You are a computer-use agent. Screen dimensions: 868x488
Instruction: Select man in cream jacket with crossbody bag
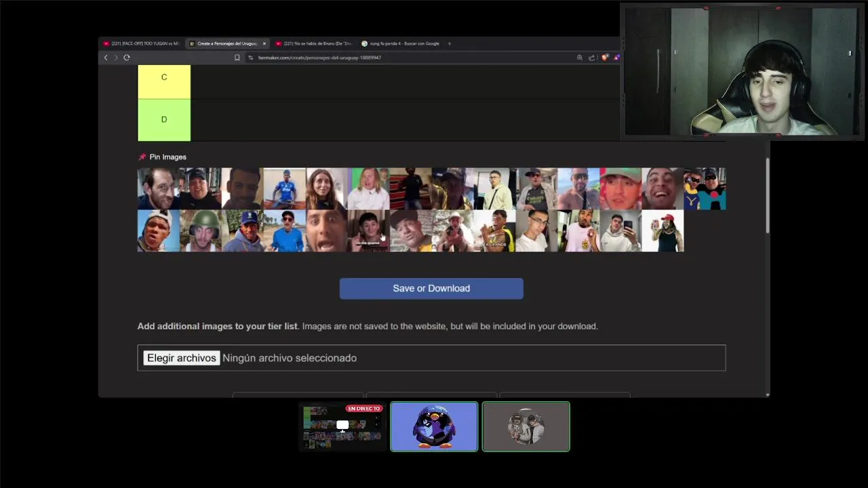(x=495, y=188)
